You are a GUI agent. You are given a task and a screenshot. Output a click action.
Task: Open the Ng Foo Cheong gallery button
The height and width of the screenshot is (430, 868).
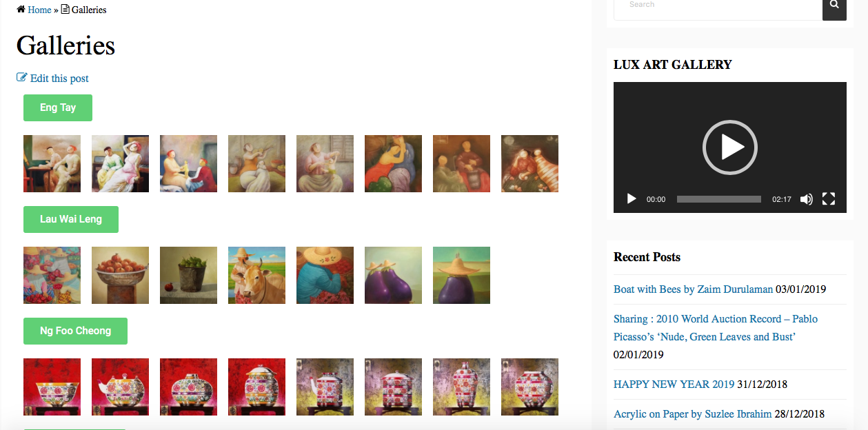click(x=75, y=331)
